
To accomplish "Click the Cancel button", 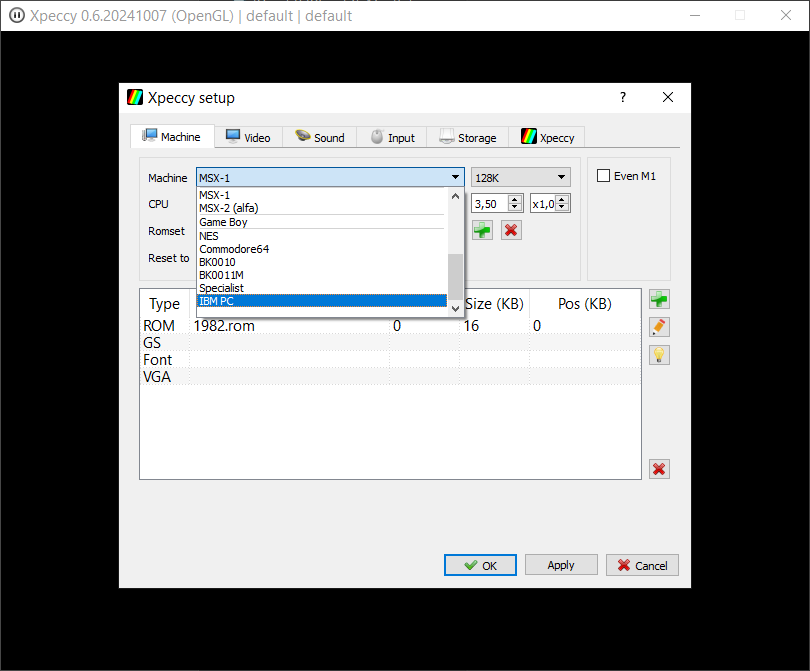I will pyautogui.click(x=642, y=565).
